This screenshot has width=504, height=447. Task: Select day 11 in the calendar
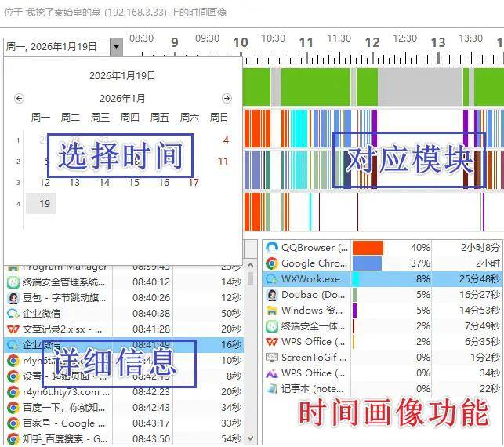tap(223, 161)
